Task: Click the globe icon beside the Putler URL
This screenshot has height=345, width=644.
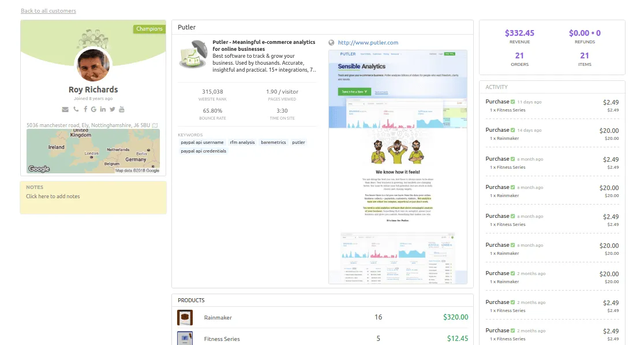Action: (x=331, y=42)
